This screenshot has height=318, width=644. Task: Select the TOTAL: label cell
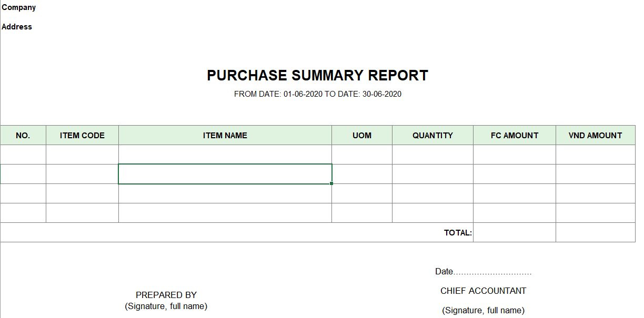458,232
